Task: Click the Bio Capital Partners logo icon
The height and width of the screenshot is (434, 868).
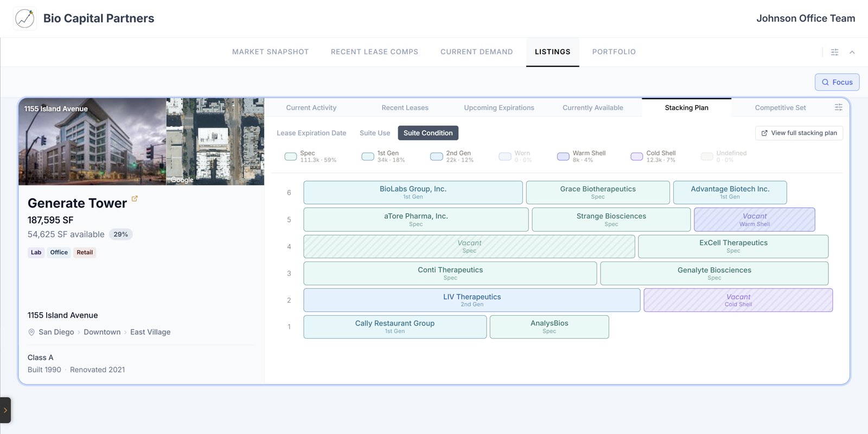Action: (x=25, y=18)
